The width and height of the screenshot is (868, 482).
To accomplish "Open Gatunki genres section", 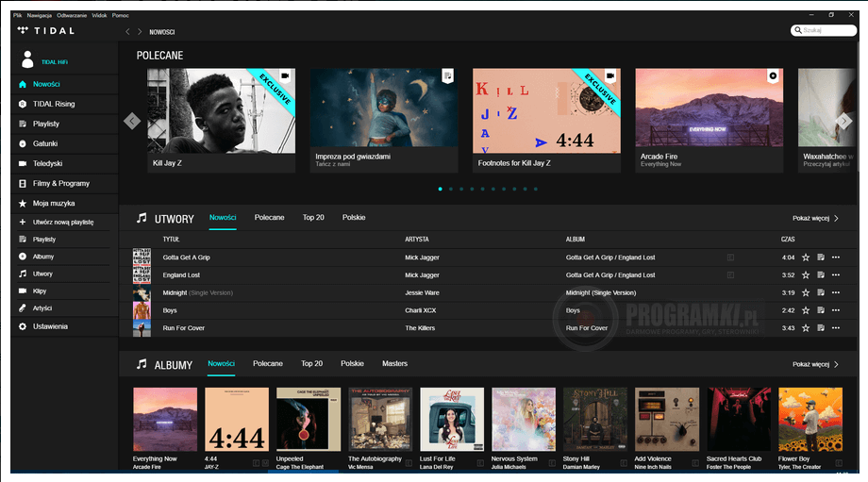I will coord(45,144).
